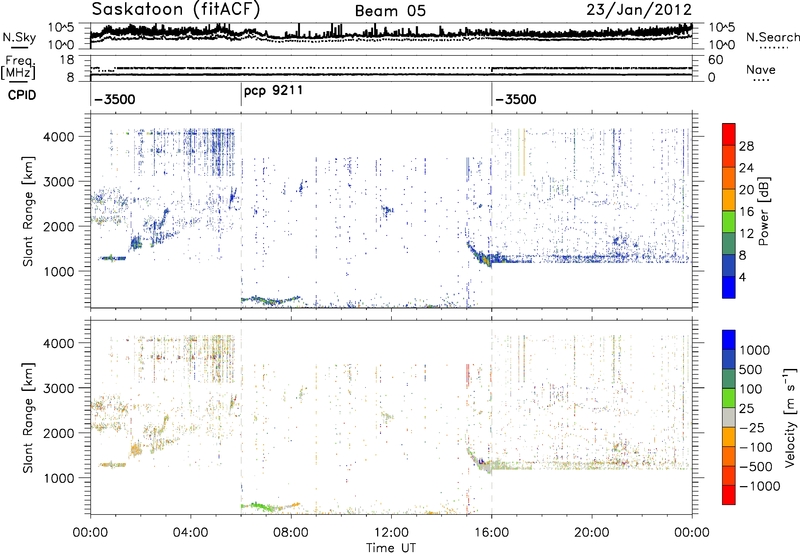Select the red top of Power color bar
Screen dimensions: 800x554
[x=729, y=134]
